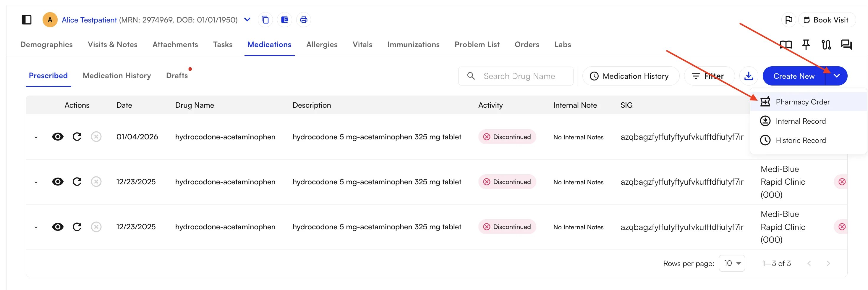Expand the patient details chevron
Image resolution: width=868 pixels, height=290 pixels.
coord(247,20)
